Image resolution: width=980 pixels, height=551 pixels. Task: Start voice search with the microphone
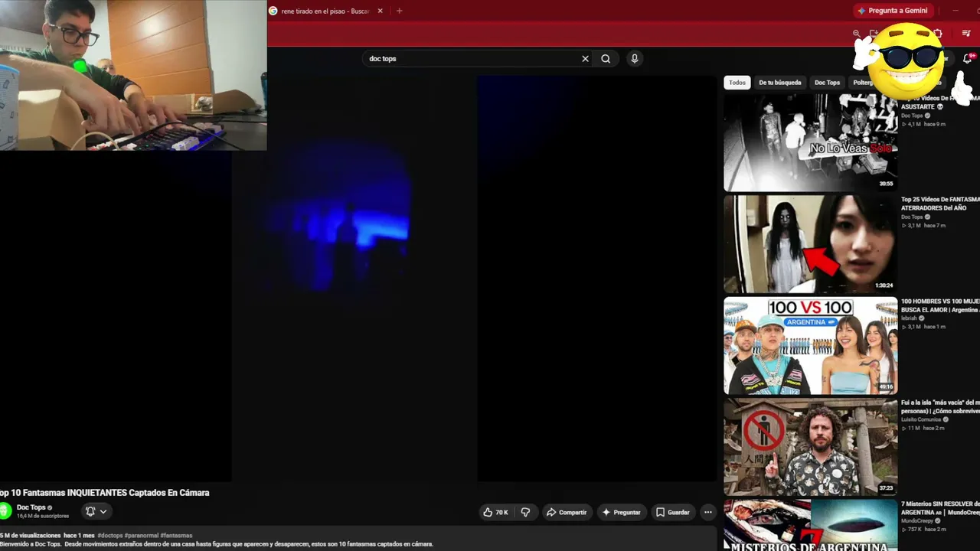634,59
